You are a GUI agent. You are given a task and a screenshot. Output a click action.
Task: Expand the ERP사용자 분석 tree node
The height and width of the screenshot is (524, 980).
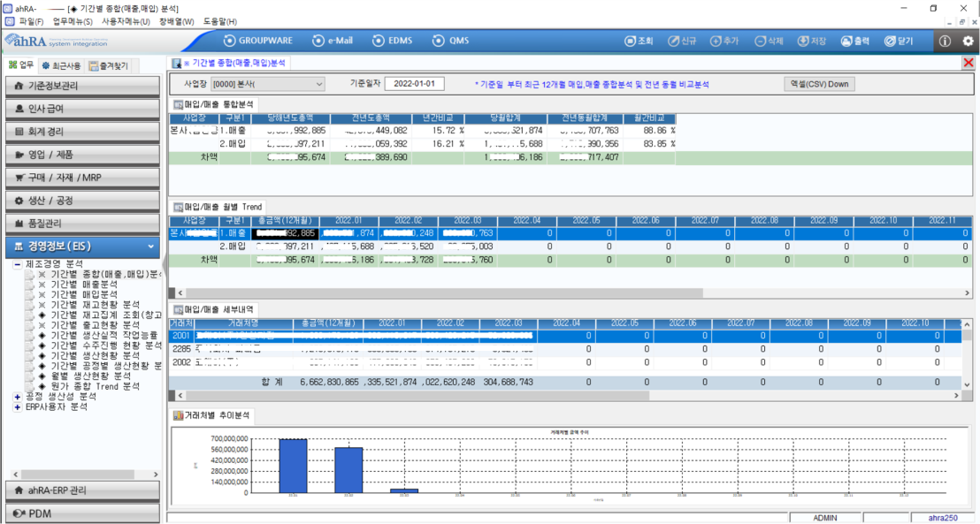(18, 407)
